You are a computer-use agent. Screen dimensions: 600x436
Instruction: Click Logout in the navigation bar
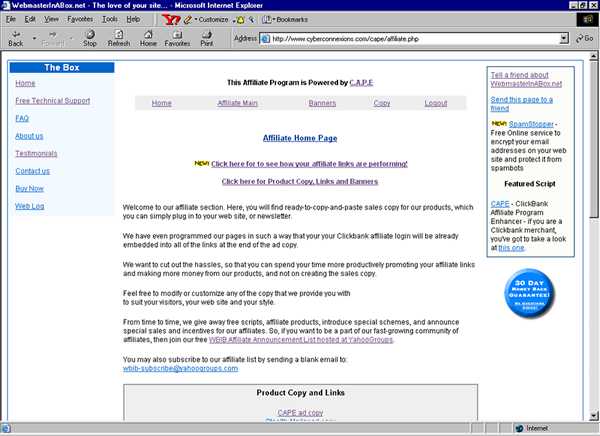pos(436,103)
